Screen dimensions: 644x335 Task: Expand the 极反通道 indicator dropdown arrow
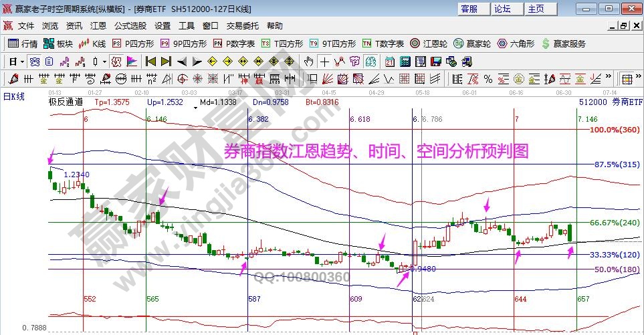click(x=195, y=106)
